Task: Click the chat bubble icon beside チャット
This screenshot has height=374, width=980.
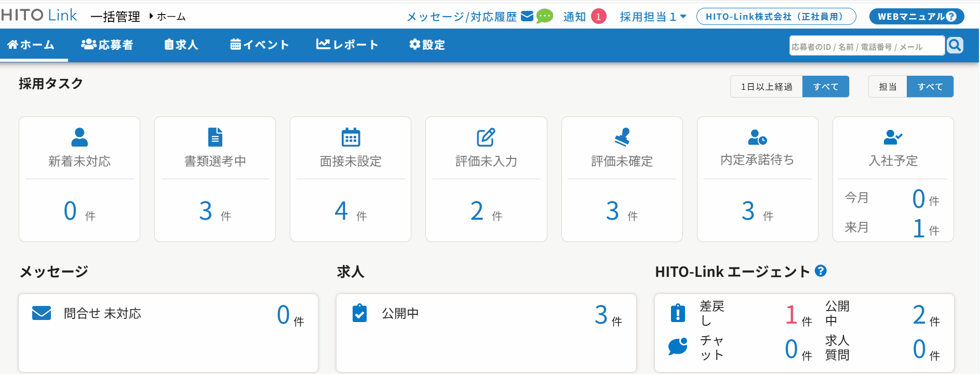Action: 678,346
